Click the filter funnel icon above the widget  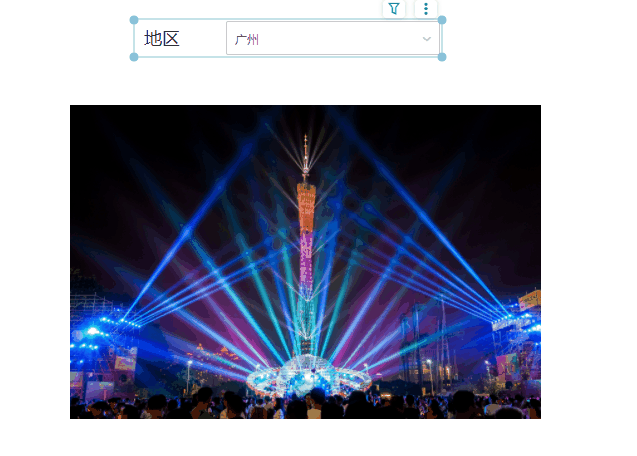394,9
